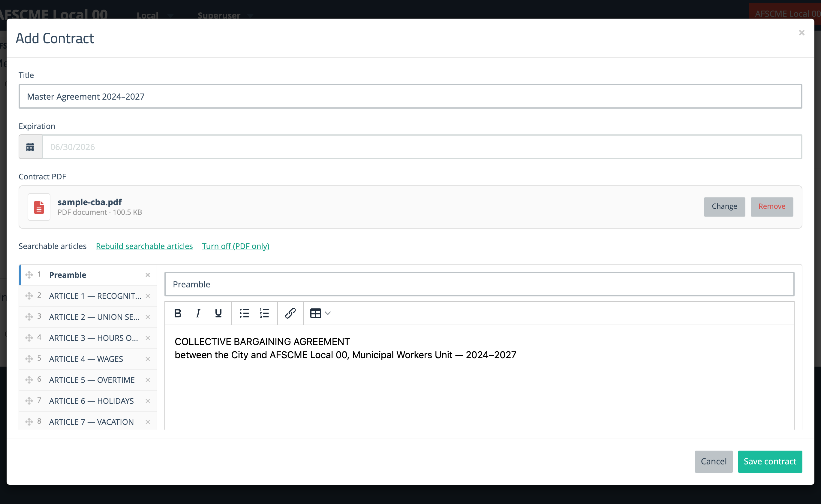Open the expiration calendar picker

[x=30, y=147]
